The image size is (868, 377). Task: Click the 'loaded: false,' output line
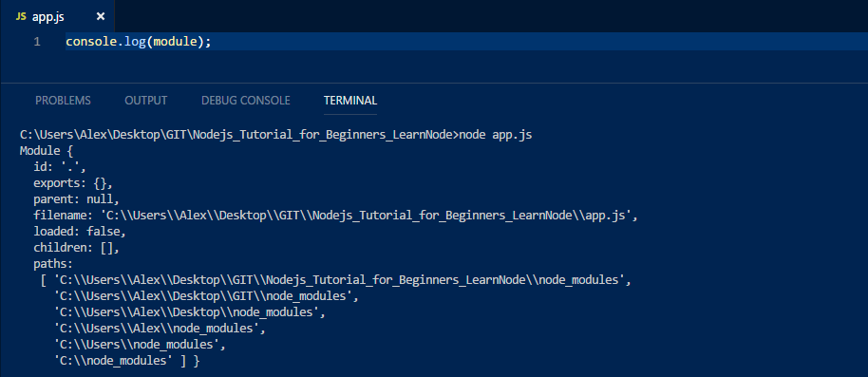(80, 232)
